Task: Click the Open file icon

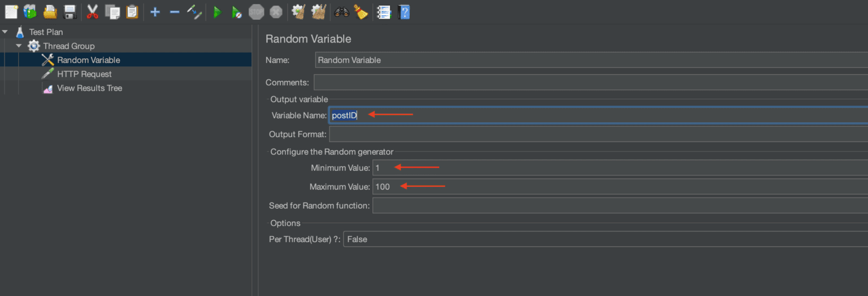Action: 50,11
